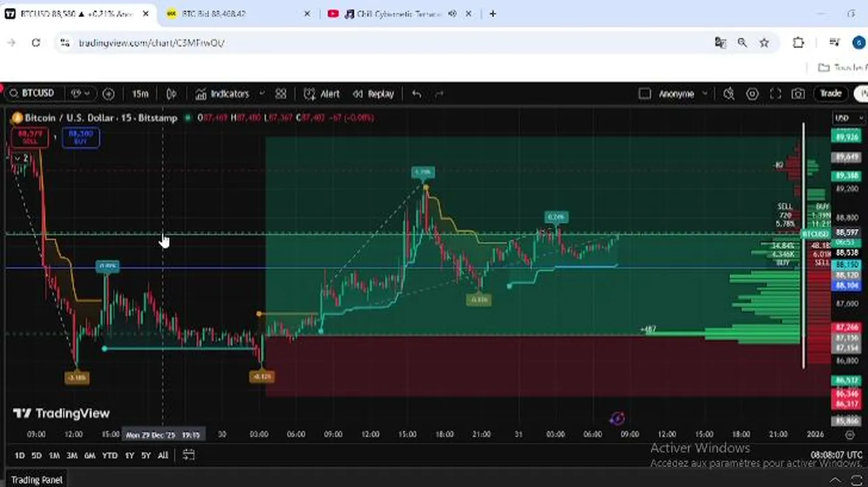Click the Trade button

click(831, 94)
